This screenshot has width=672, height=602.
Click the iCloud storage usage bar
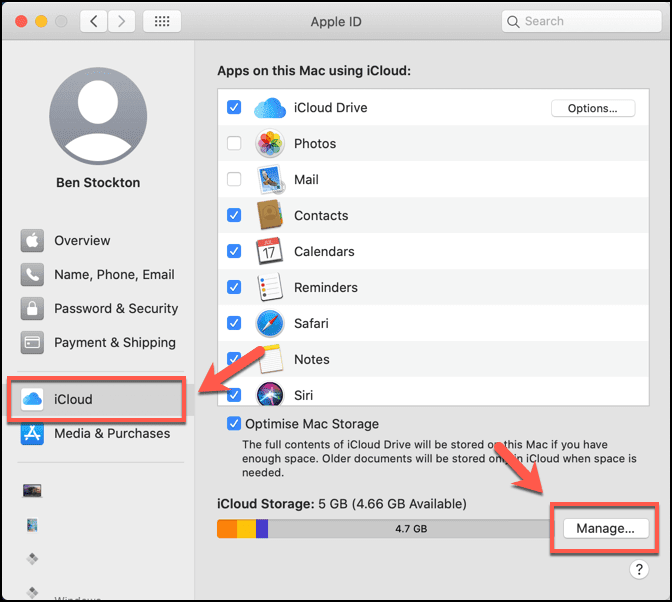(382, 528)
